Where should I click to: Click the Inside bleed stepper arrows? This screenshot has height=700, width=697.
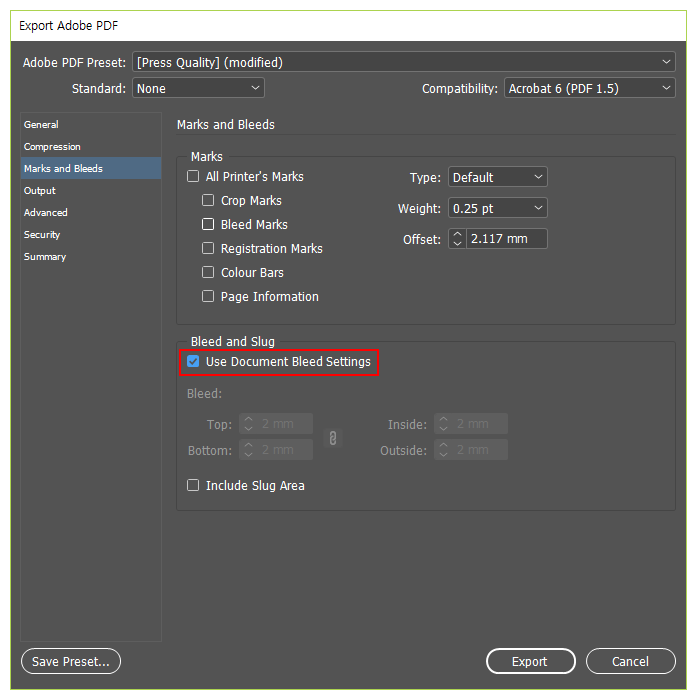pyautogui.click(x=443, y=424)
